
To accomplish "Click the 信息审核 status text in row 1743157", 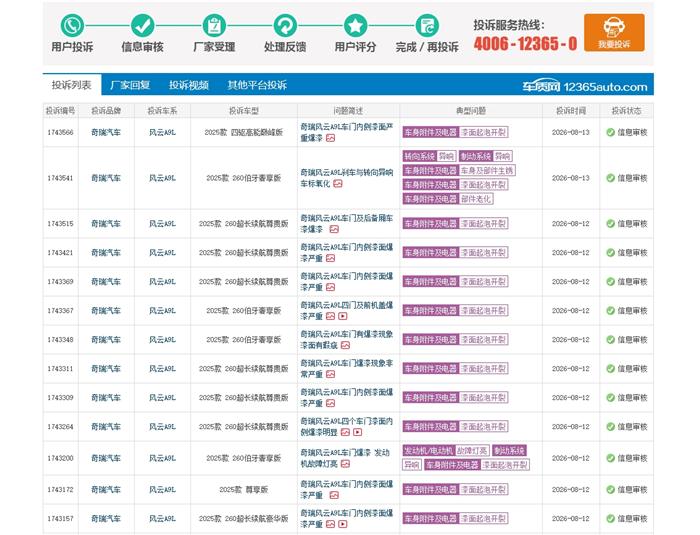I will coord(632,518).
